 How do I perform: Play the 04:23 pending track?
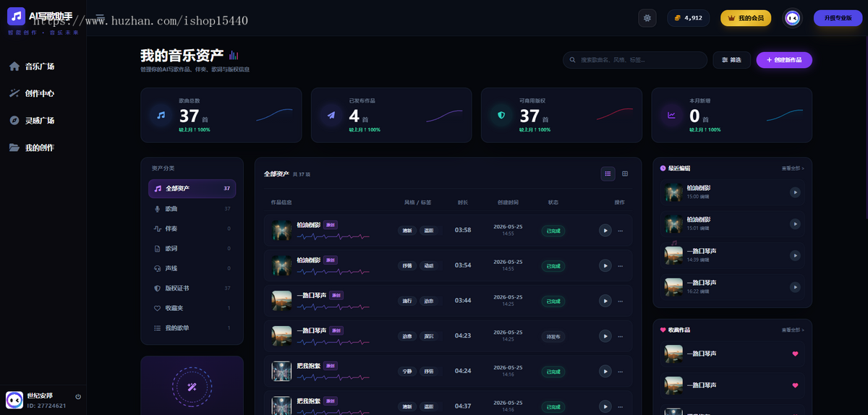605,335
